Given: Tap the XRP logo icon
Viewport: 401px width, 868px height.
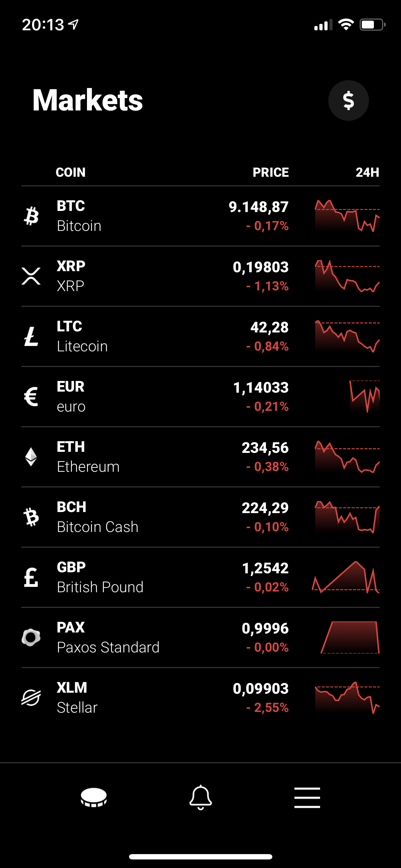Looking at the screenshot, I should 31,276.
